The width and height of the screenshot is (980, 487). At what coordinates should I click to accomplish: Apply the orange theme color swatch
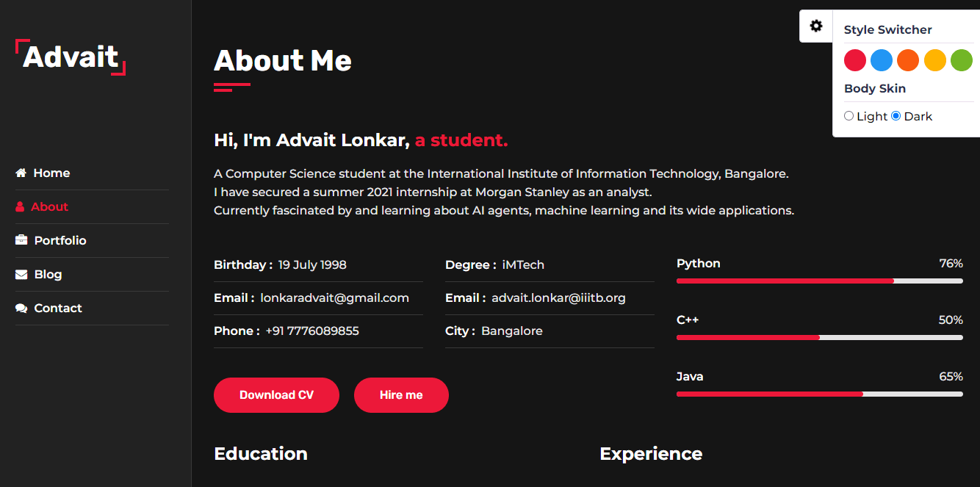click(x=908, y=60)
